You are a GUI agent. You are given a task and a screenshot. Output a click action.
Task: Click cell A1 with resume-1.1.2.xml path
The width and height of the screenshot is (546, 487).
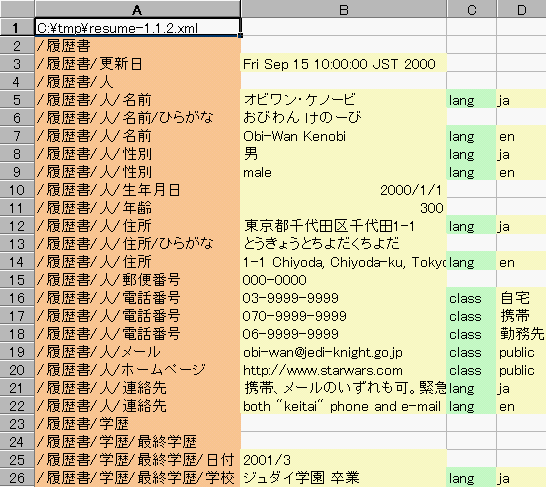(x=138, y=28)
